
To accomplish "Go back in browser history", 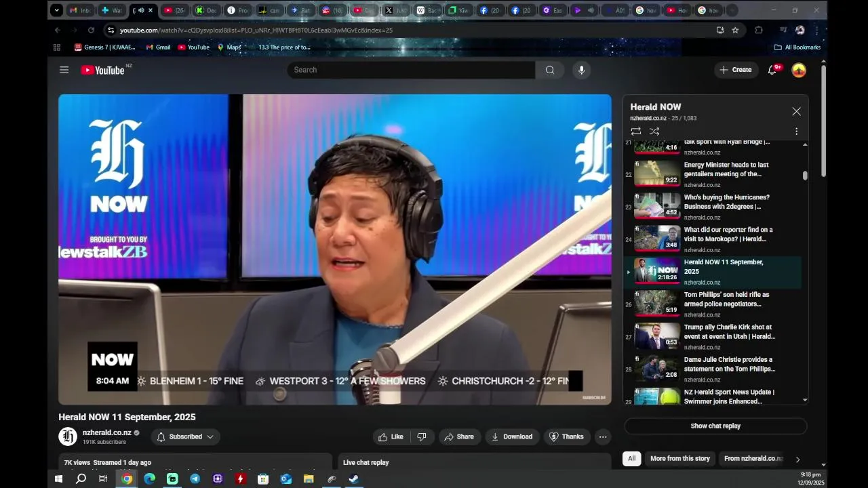I will tap(58, 30).
